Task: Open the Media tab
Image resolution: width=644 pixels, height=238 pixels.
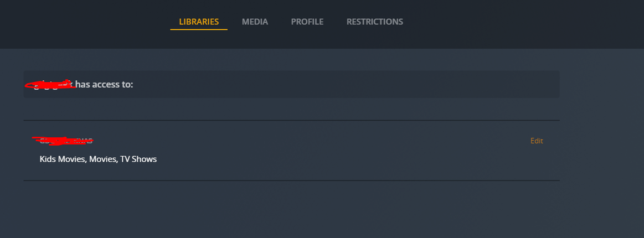Action: (x=255, y=22)
